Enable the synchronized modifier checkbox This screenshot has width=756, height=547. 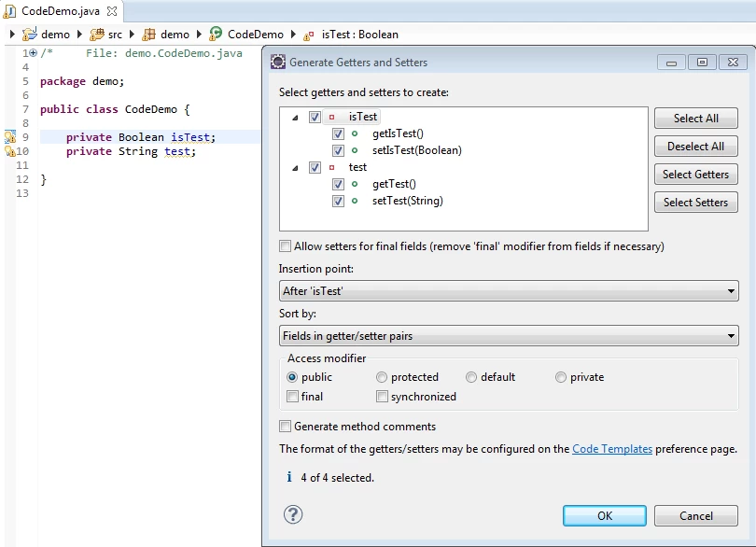(382, 397)
